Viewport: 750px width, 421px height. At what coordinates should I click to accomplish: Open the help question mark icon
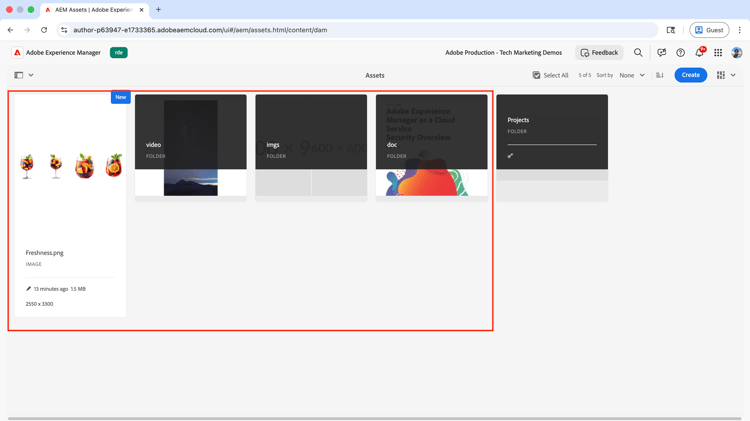pos(680,53)
